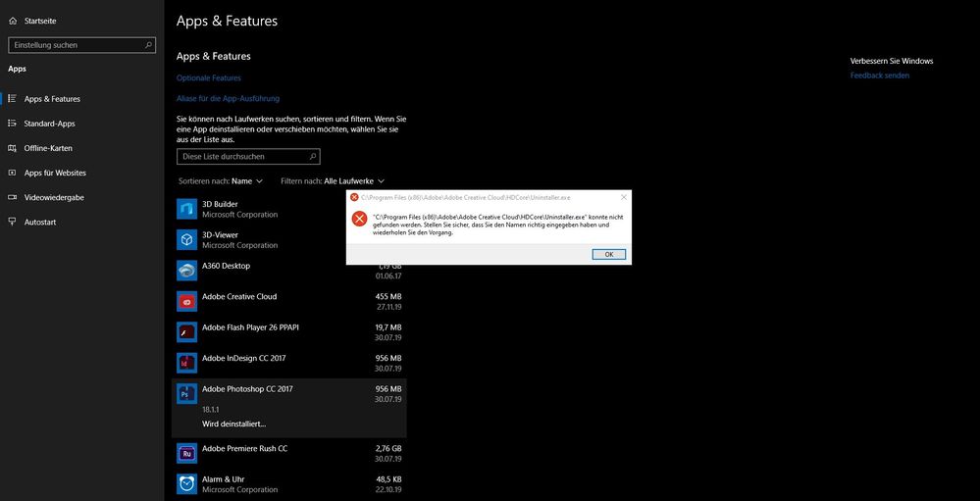Click the 22.10.19 install date
This screenshot has height=501, width=980.
tap(388, 490)
